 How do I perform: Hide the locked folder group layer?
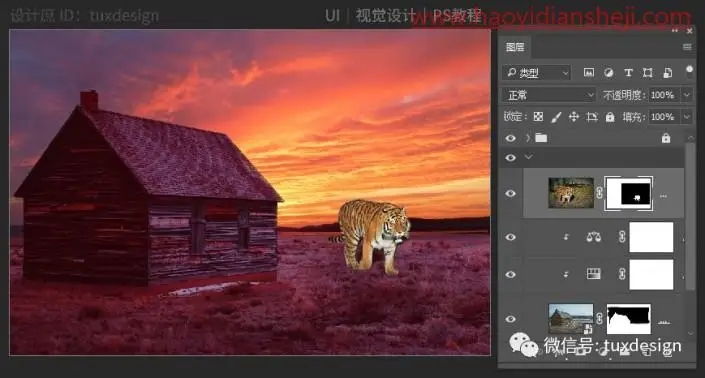click(x=510, y=138)
